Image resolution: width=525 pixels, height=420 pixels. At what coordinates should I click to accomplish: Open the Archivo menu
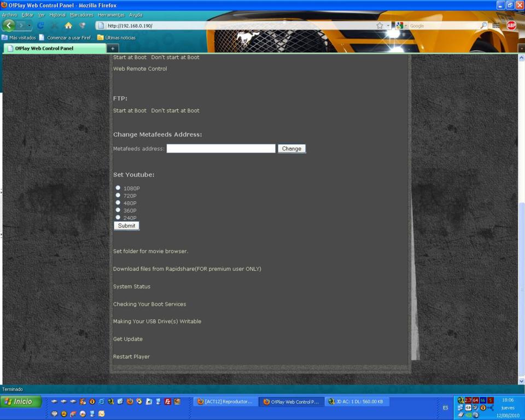tap(9, 15)
